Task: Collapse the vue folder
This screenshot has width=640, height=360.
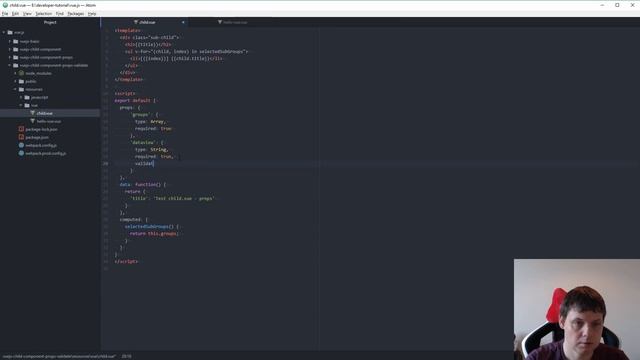Action: [x=21, y=105]
